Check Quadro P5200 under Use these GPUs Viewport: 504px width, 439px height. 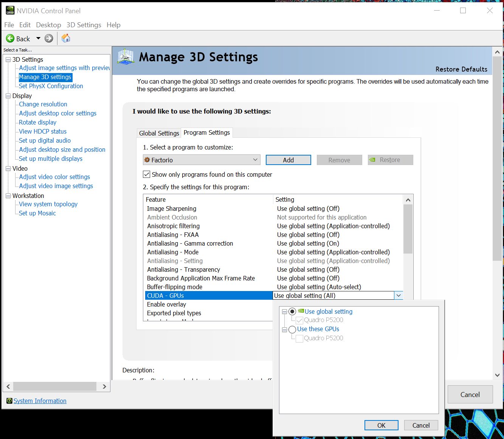pyautogui.click(x=299, y=339)
